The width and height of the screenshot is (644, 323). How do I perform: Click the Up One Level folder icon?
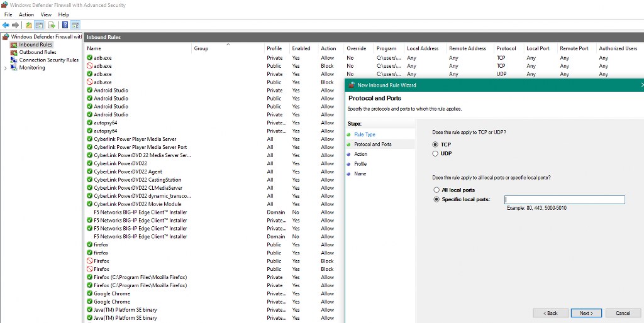tap(29, 25)
